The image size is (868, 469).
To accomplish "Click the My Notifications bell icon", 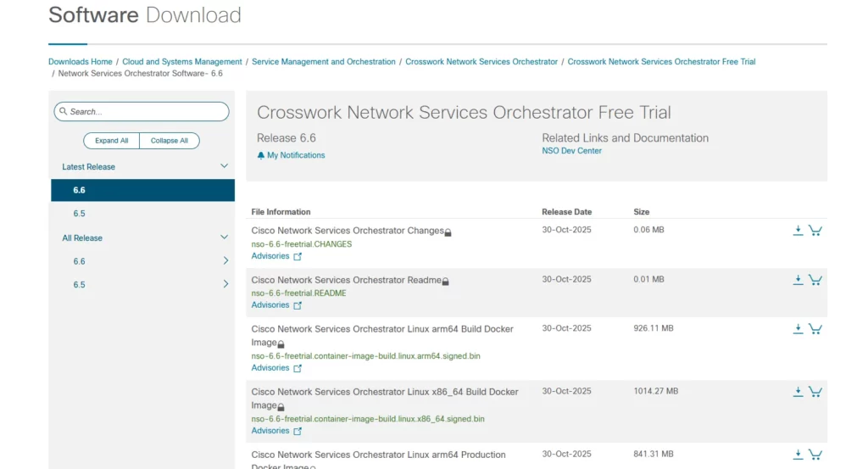I will (x=261, y=155).
